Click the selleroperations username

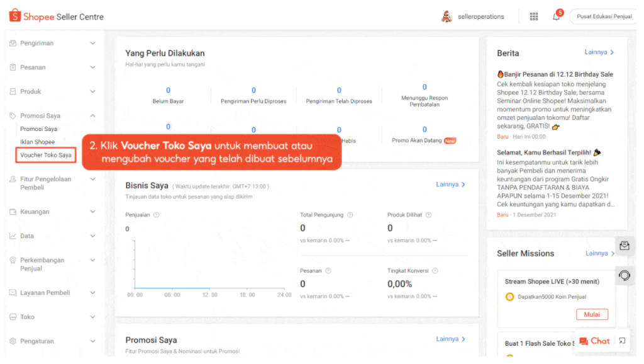[x=480, y=16]
